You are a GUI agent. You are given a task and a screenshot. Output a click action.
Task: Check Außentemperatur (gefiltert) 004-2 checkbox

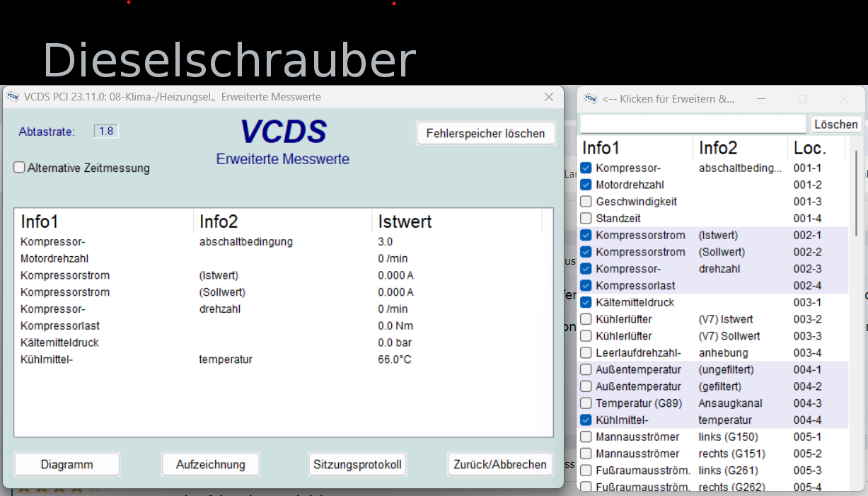(x=586, y=386)
